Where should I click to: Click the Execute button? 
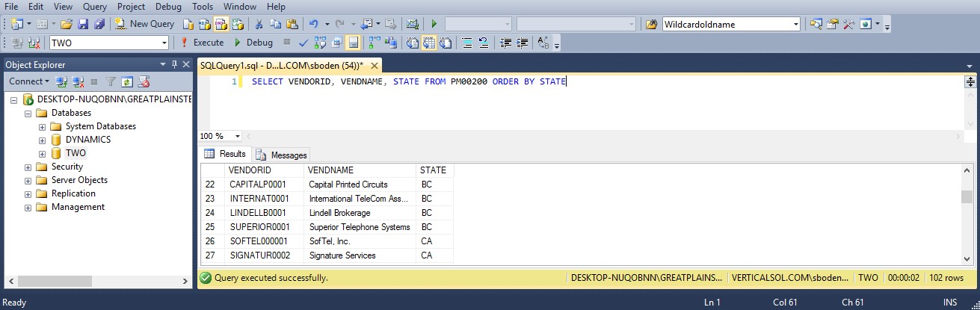[x=202, y=43]
